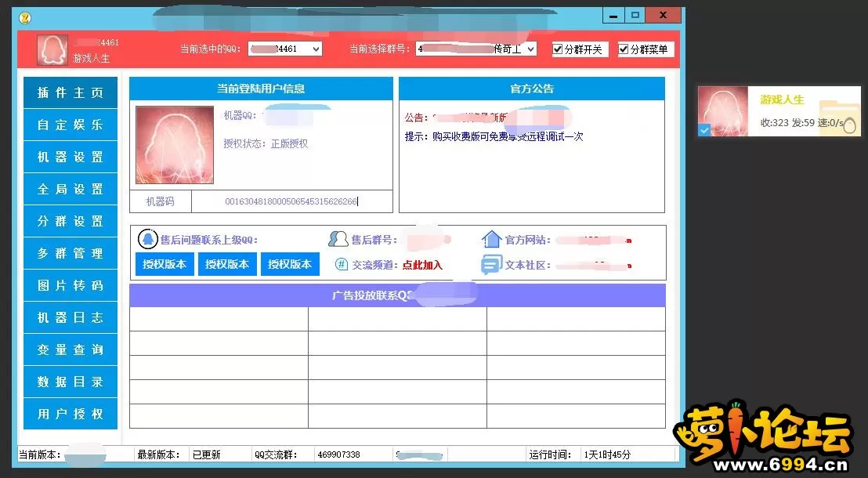Click the user icon next to 售后群号
Screen dimensions: 868x478
(338, 240)
